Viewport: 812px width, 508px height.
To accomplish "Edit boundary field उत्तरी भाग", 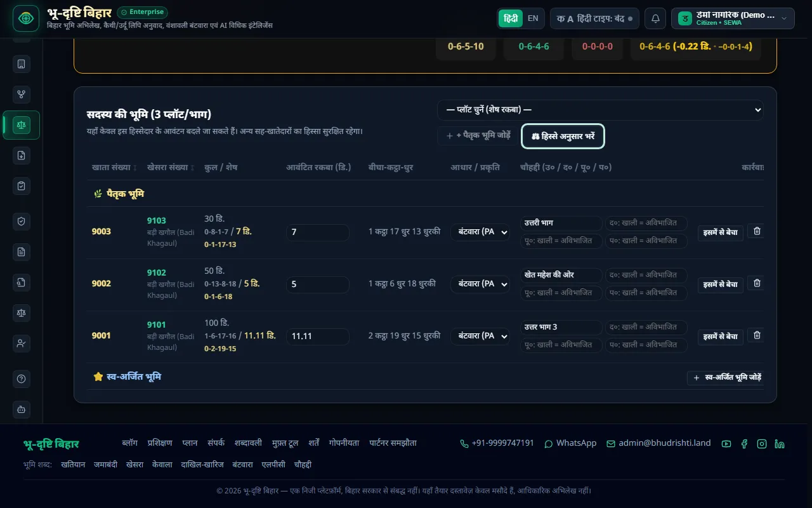I will pos(561,224).
